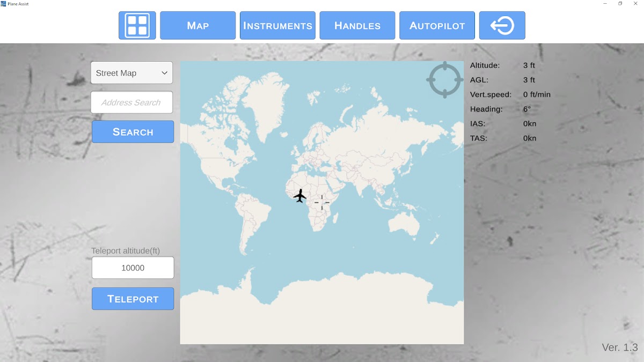Click the Plane Assist title bar icon

pos(4,4)
